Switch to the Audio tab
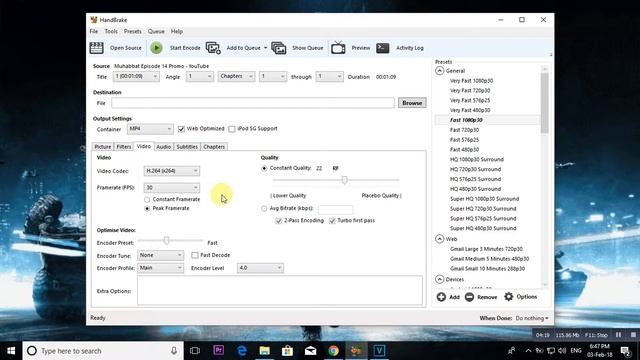 pyautogui.click(x=163, y=147)
